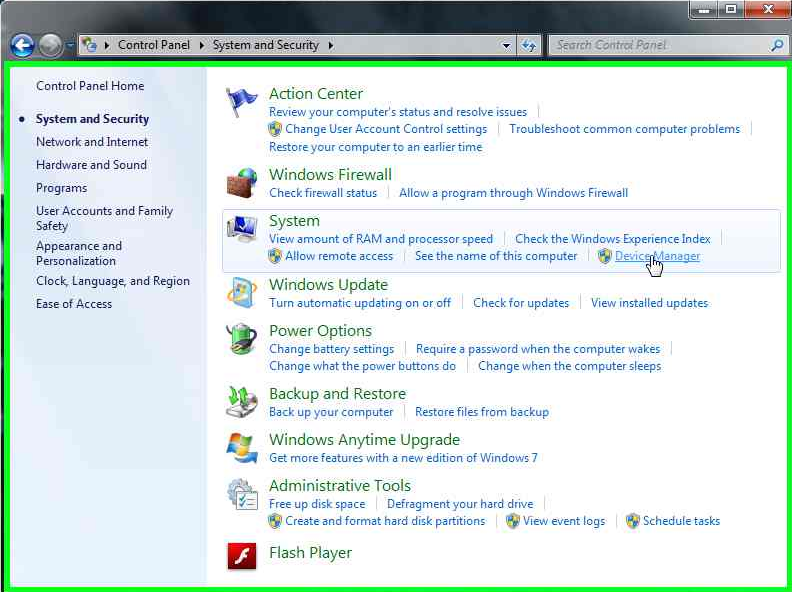
Task: Expand the arrow before Control Panel breadcrumb
Action: click(x=107, y=45)
